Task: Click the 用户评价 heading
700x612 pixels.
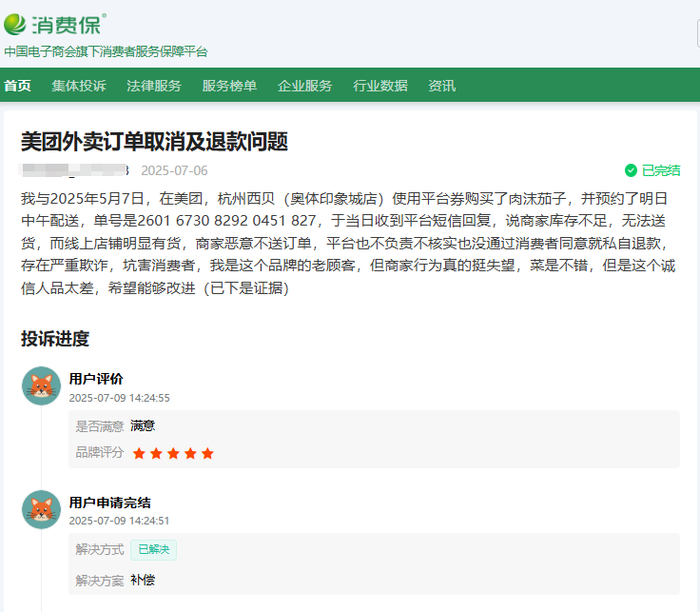Action: point(96,379)
